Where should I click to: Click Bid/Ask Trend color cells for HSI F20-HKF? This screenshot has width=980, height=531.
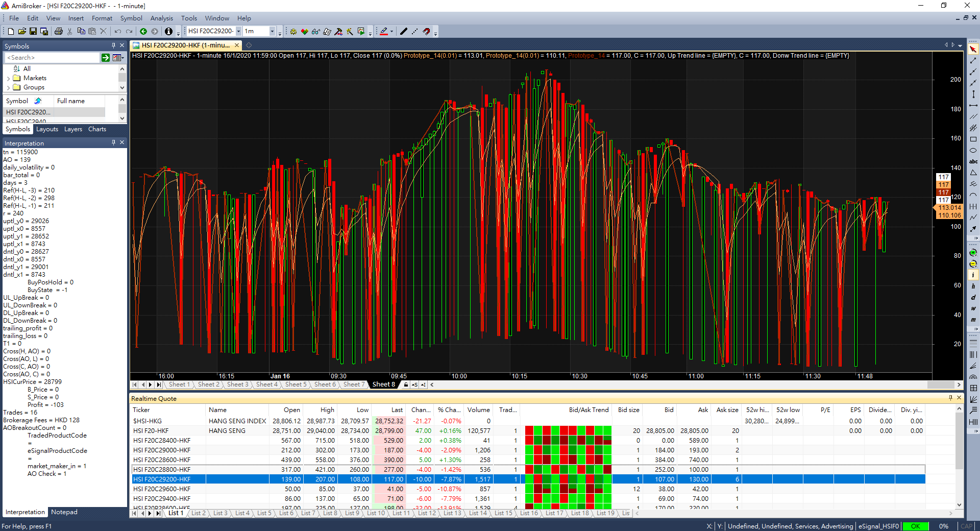568,430
